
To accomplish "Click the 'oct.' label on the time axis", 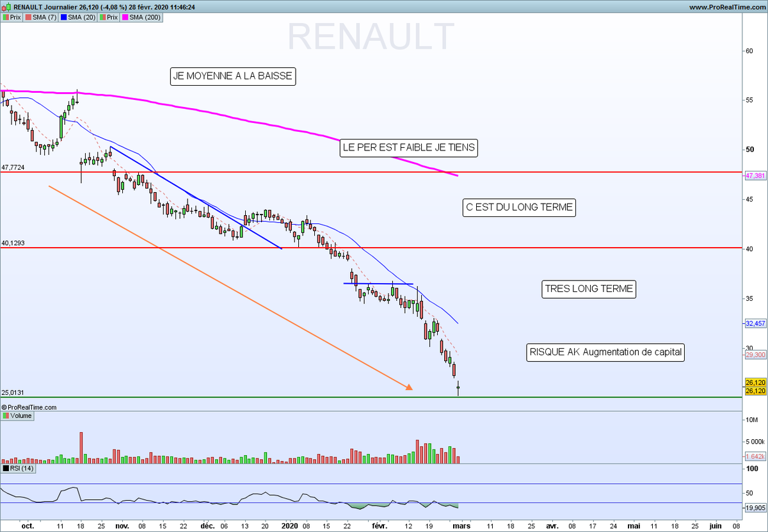I will [x=28, y=526].
